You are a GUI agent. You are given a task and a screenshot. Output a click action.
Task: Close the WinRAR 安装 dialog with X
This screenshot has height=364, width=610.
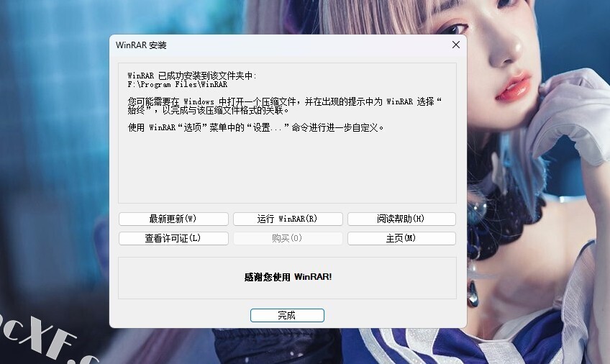coord(456,45)
